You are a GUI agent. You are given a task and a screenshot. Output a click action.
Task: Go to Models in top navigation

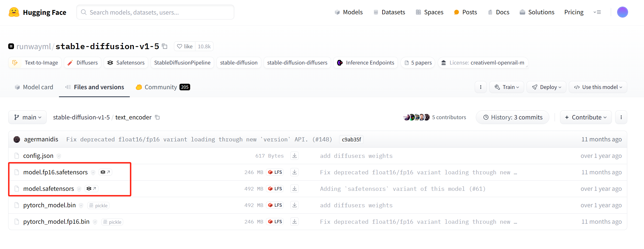pos(349,12)
